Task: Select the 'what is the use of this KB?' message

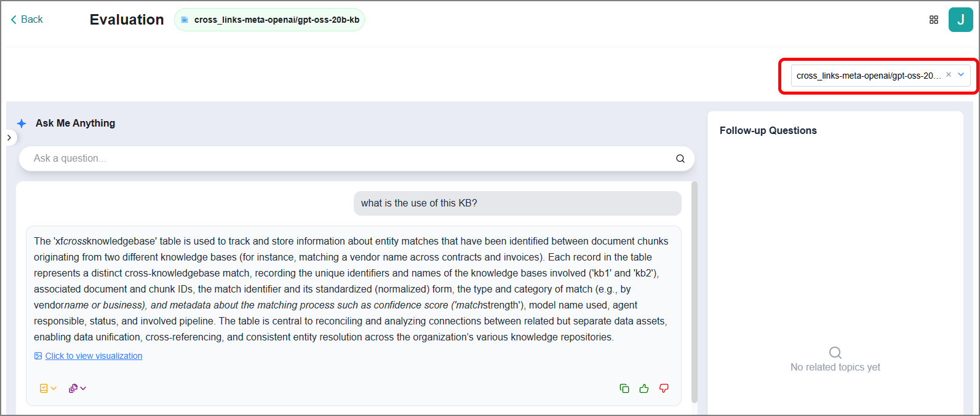Action: [517, 203]
